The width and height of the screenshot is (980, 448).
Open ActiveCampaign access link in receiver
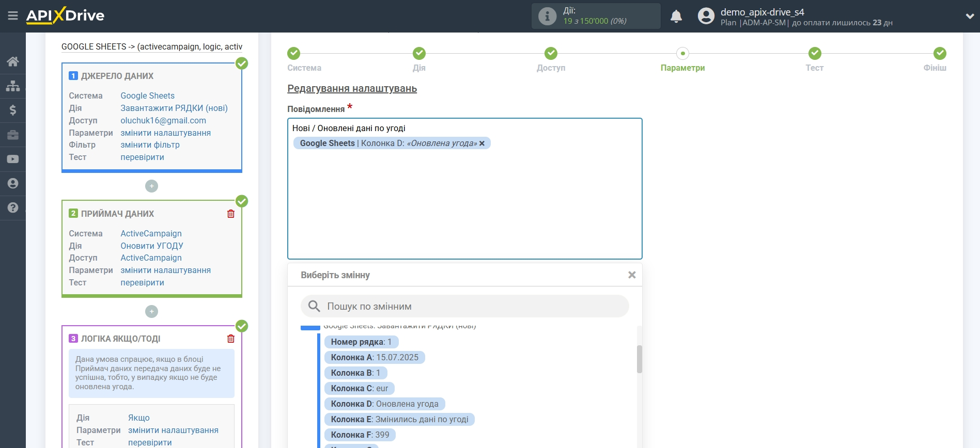pyautogui.click(x=151, y=258)
